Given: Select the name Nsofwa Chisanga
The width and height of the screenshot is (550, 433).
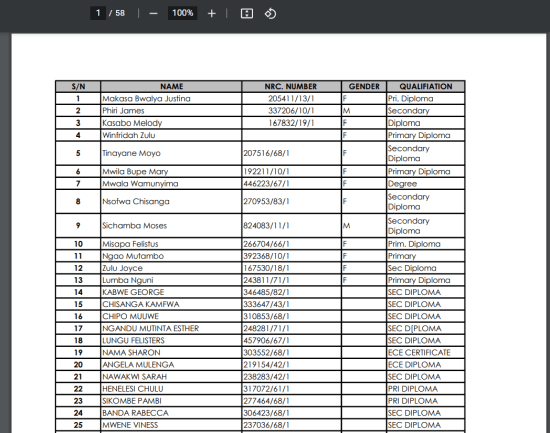Looking at the screenshot, I should pyautogui.click(x=136, y=202).
